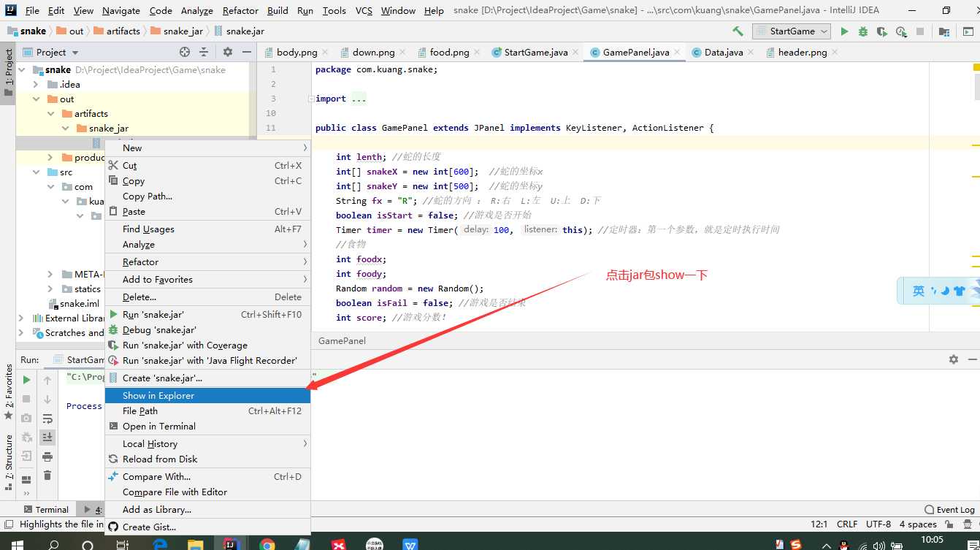
Task: Open the 2: Favorites side tab
Action: click(8, 392)
